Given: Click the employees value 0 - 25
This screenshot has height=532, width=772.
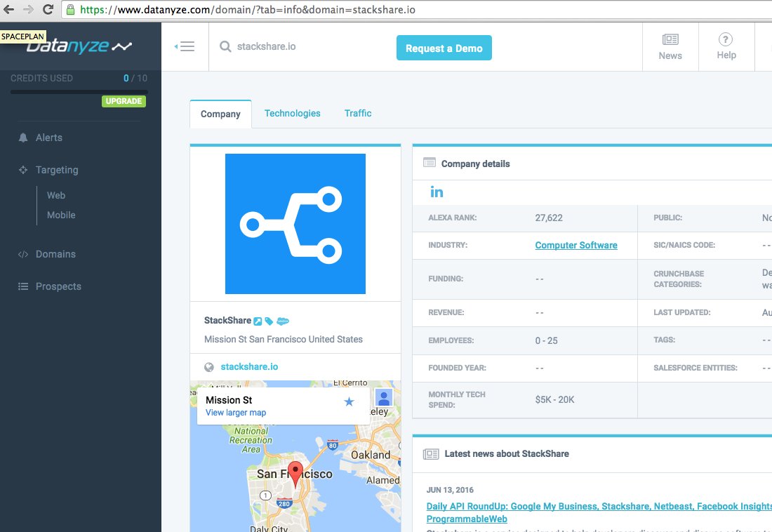Looking at the screenshot, I should tap(547, 340).
